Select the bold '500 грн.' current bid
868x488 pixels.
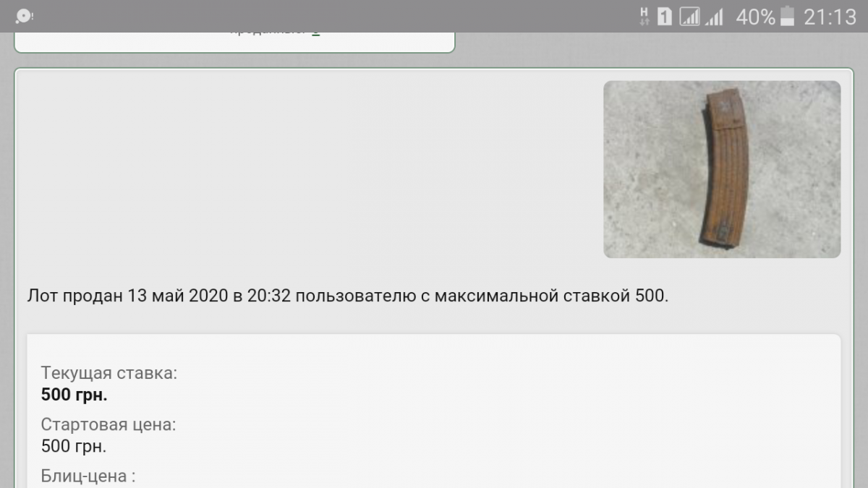75,395
